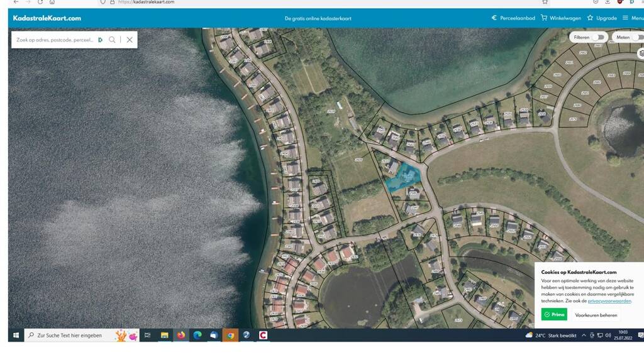Click the locate-me arrow in search box
This screenshot has width=644, height=362.
(x=100, y=40)
